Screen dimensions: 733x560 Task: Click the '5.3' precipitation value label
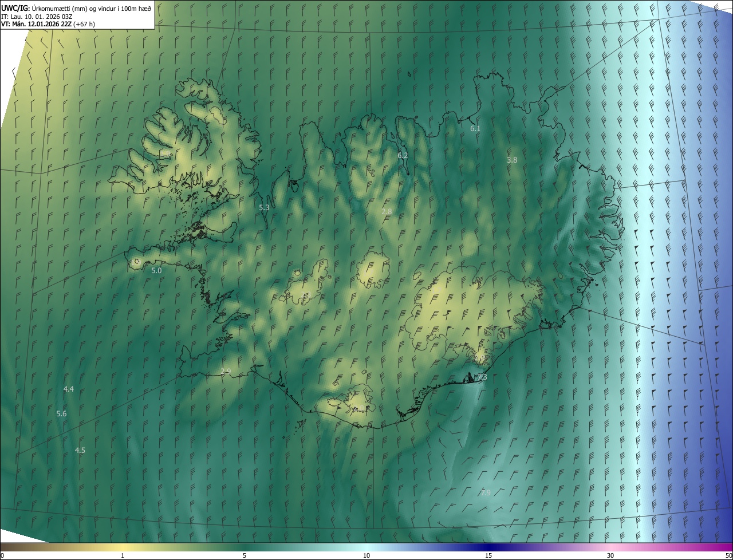[x=264, y=208]
